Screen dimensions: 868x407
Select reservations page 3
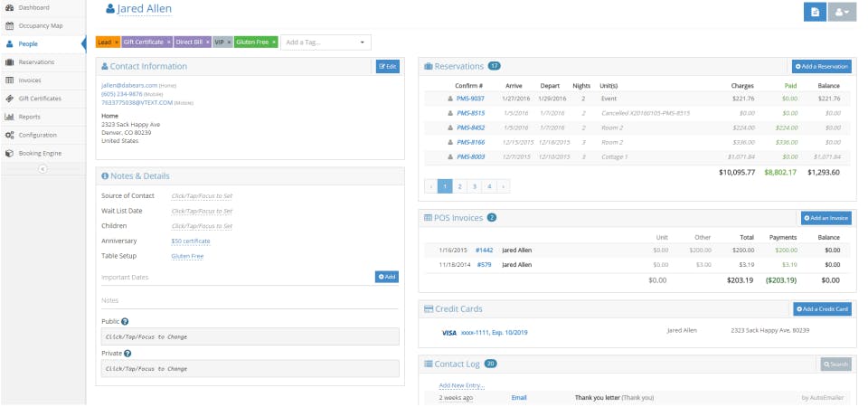[475, 186]
